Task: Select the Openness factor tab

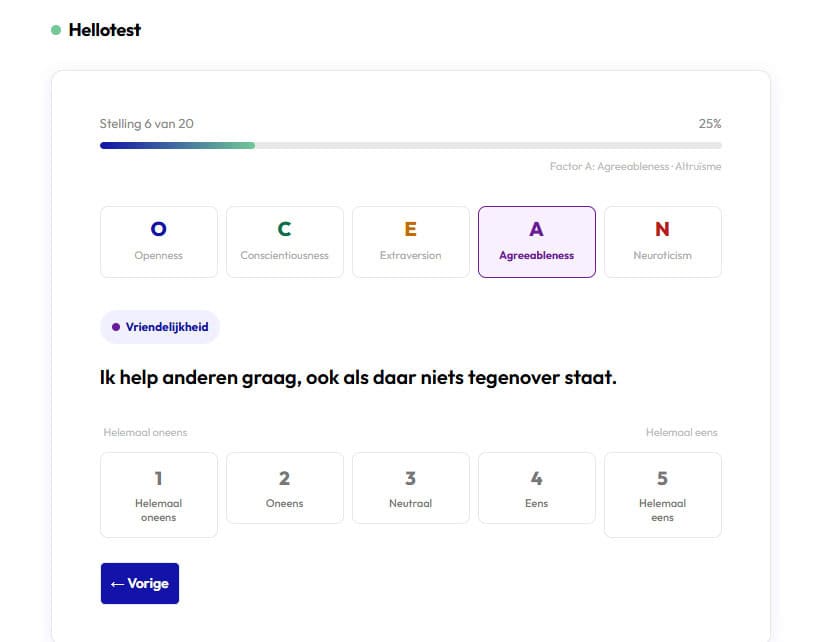Action: (159, 242)
